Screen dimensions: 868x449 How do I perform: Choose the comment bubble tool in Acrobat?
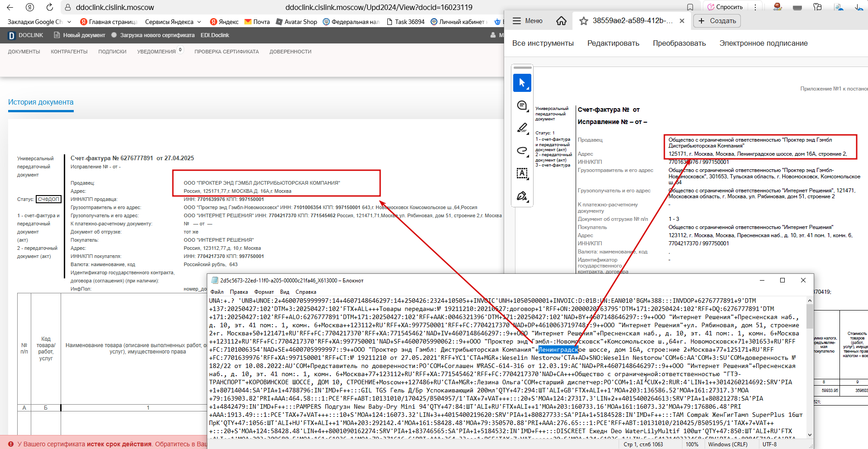point(522,105)
